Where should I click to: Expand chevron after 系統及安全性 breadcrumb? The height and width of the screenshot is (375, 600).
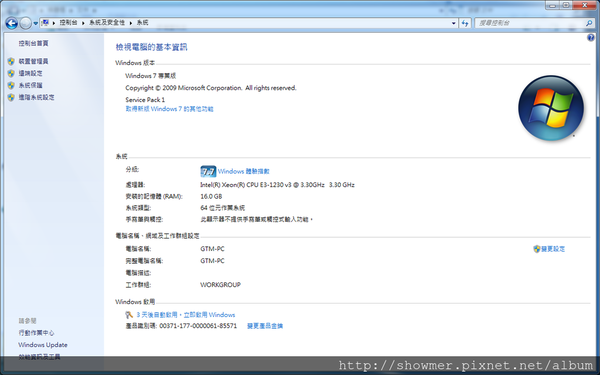tap(130, 23)
